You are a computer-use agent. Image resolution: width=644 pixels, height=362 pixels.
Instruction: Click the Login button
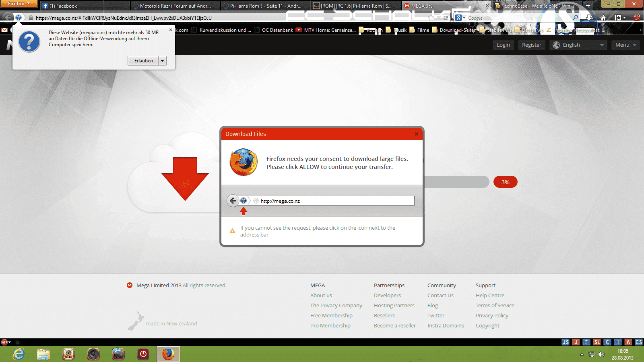[503, 45]
